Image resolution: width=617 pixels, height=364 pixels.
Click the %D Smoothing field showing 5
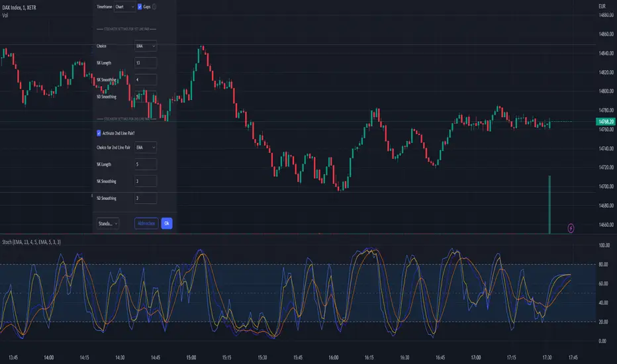146,97
